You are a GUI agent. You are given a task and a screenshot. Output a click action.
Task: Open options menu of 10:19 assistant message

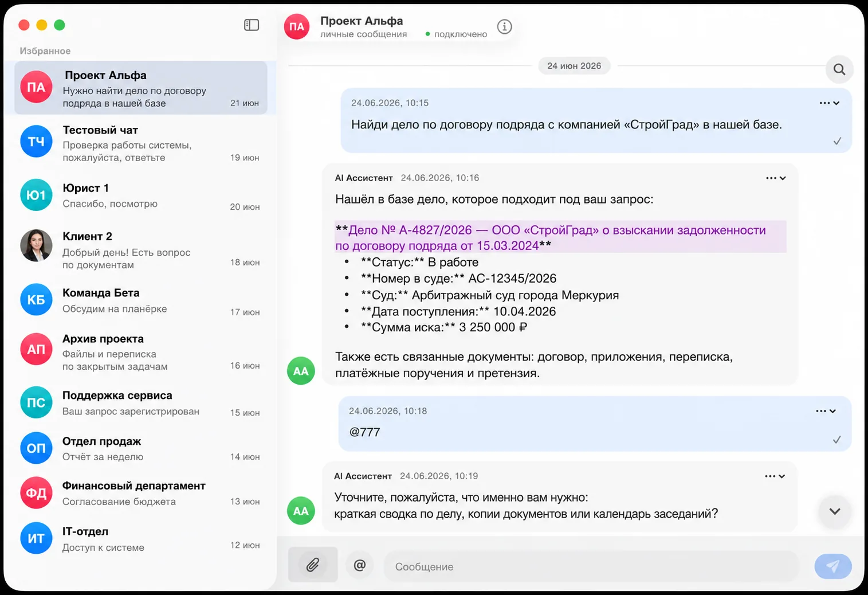click(x=775, y=476)
